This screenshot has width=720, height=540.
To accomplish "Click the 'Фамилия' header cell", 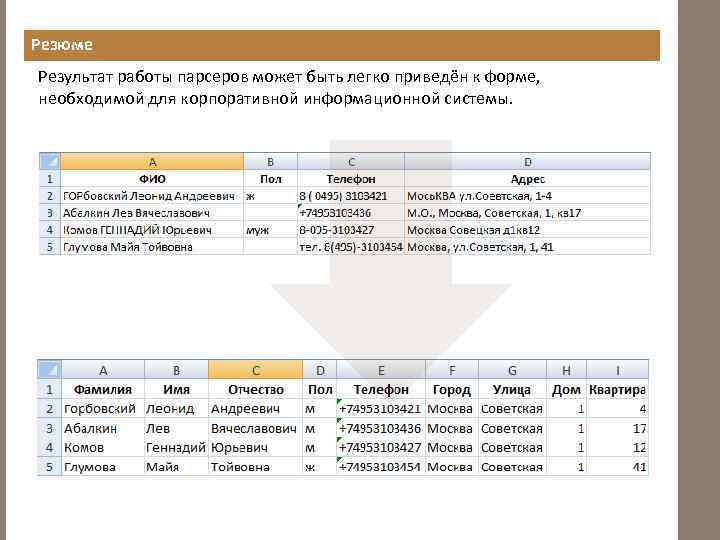I will 103,389.
